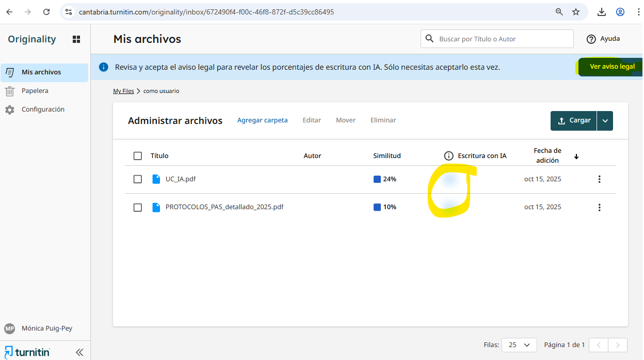Open the three-dot menu for PROTOCOLOS_PAS_detallado_2025.pdf
Screen dimensions: 644x360
click(599, 208)
